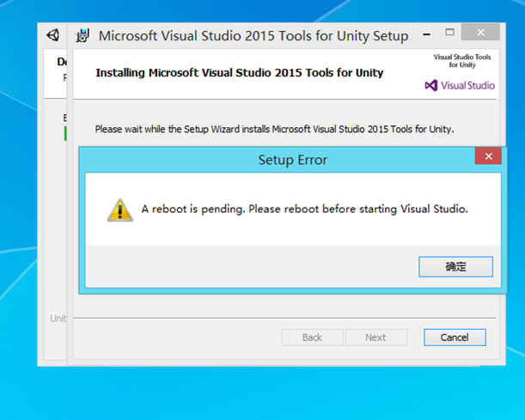Click the reboot pending error message text
Viewport: 525px width, 420px height.
click(x=304, y=209)
